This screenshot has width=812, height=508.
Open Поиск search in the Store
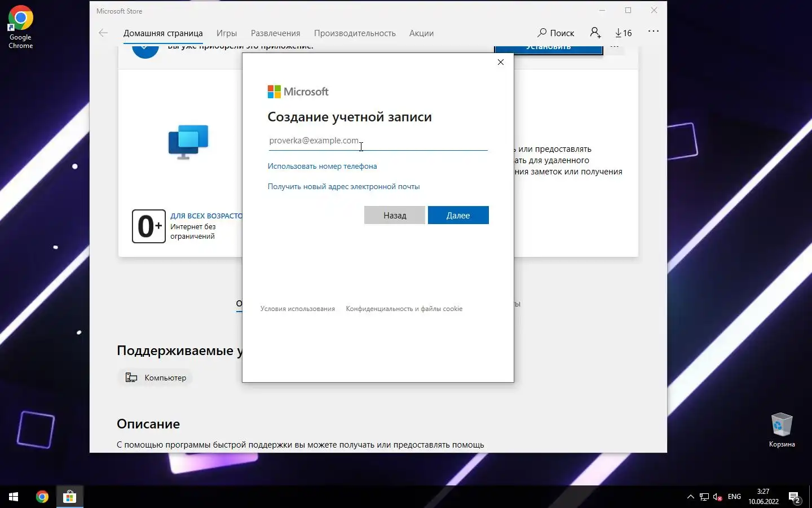point(556,33)
